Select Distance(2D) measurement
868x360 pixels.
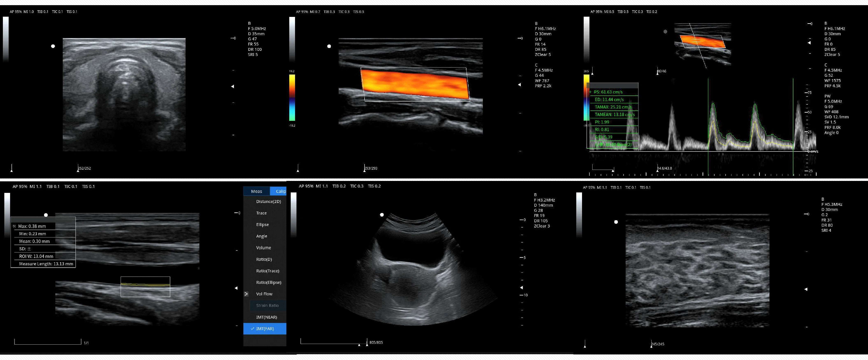coord(268,202)
